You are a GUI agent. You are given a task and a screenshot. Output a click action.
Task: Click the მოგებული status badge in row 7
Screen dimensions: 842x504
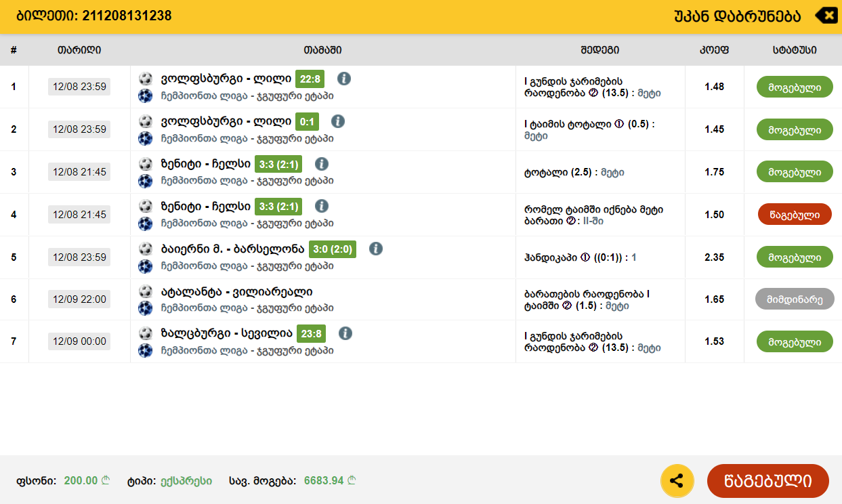[x=795, y=341]
